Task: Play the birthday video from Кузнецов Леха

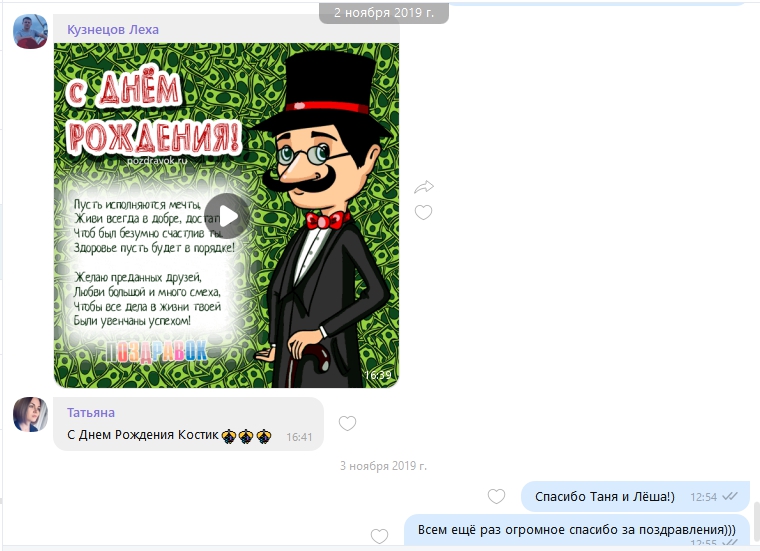Action: click(227, 216)
